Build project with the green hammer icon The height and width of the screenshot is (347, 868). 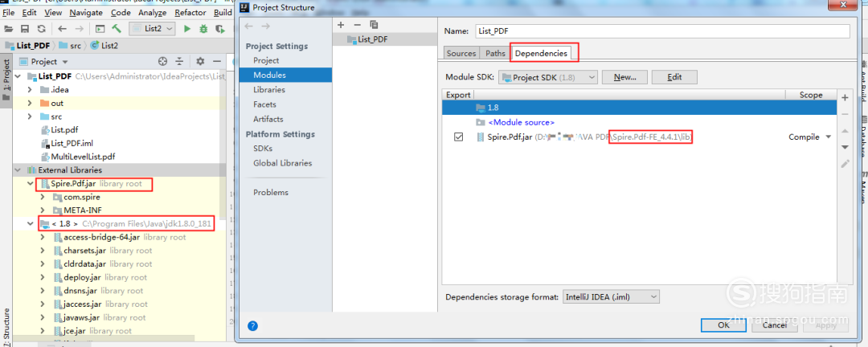[x=117, y=29]
